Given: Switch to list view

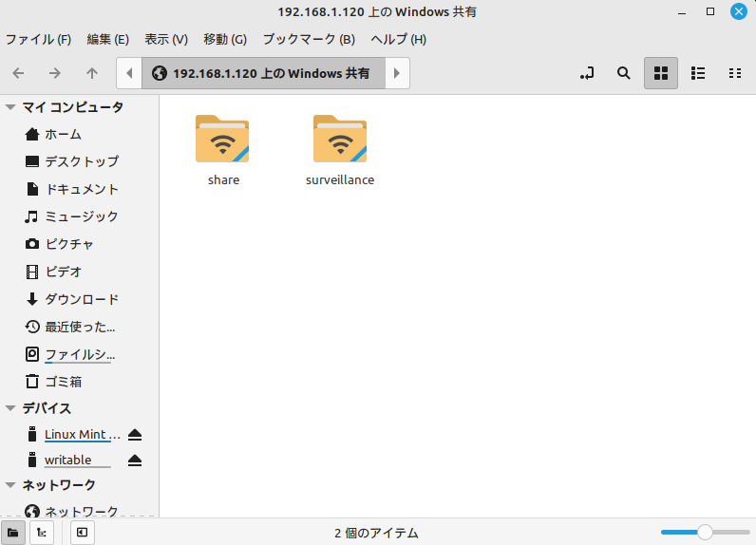Looking at the screenshot, I should coord(698,73).
